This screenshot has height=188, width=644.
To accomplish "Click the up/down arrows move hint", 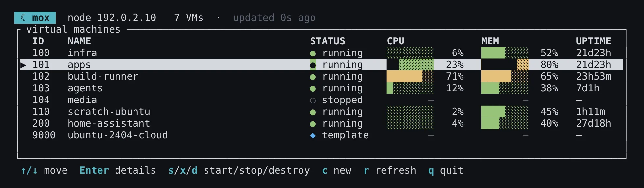I will [x=44, y=170].
